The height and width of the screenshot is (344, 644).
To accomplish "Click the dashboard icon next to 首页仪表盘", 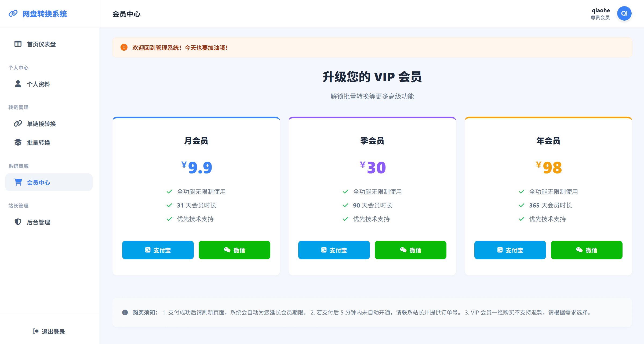I will (x=18, y=44).
